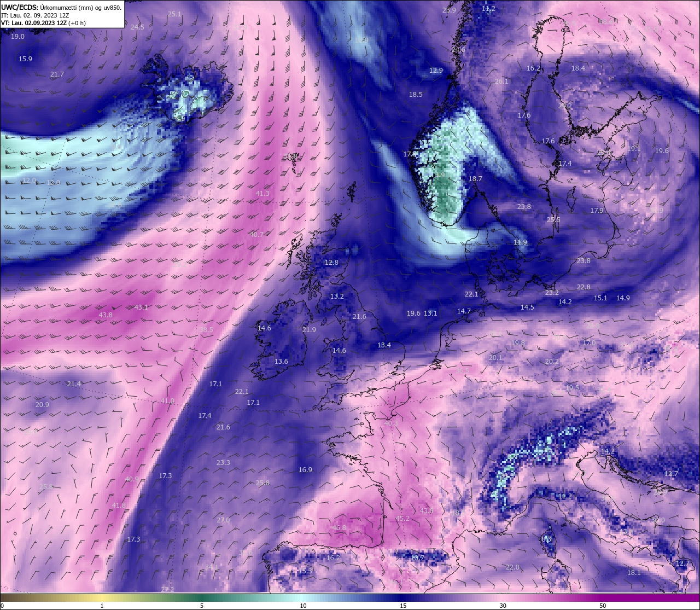Click the colorbar tick label 5
This screenshot has height=610, width=700.
pos(202,606)
